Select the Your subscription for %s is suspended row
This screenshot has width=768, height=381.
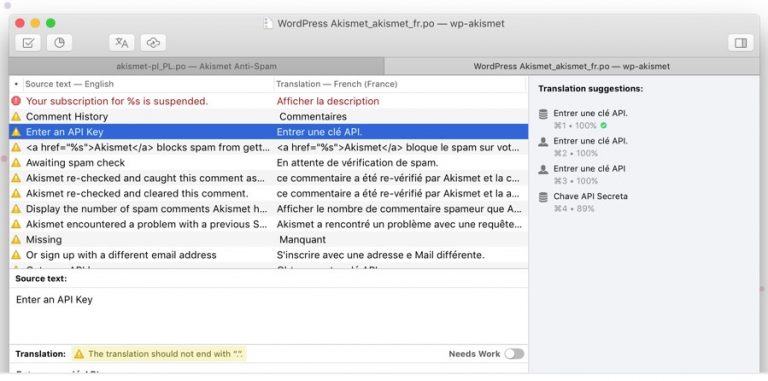268,101
